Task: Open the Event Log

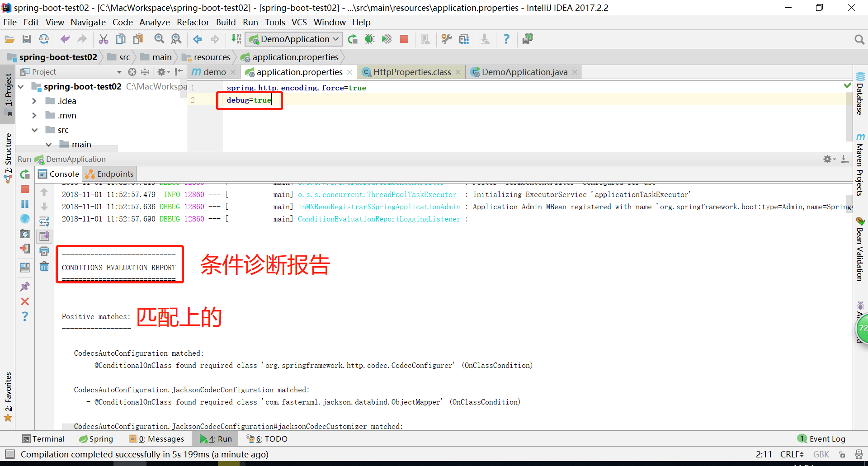Action: click(x=821, y=439)
